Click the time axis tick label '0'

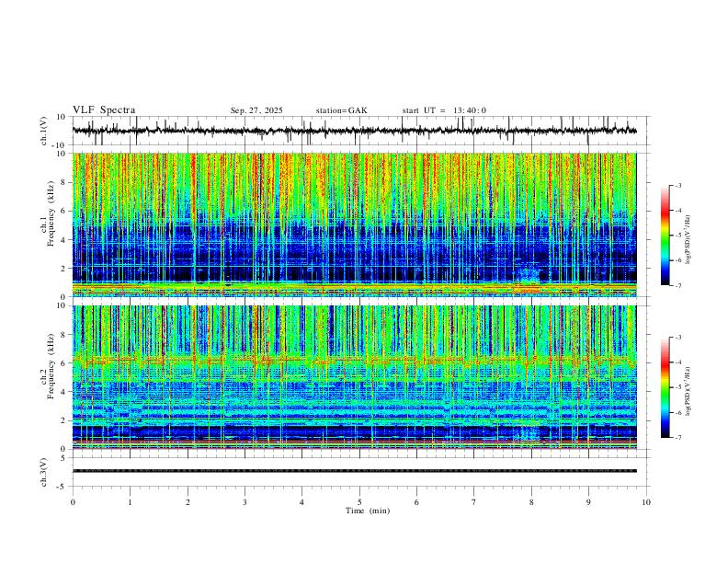[73, 502]
